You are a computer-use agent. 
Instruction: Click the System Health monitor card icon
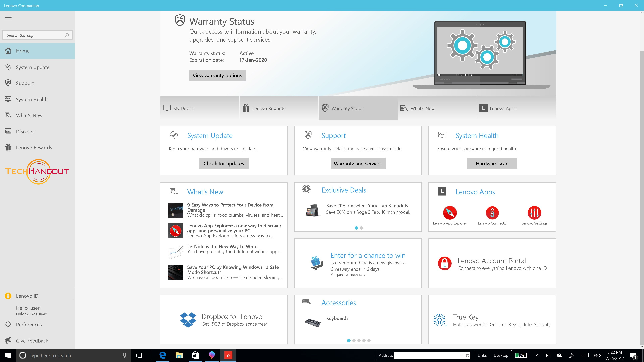442,135
